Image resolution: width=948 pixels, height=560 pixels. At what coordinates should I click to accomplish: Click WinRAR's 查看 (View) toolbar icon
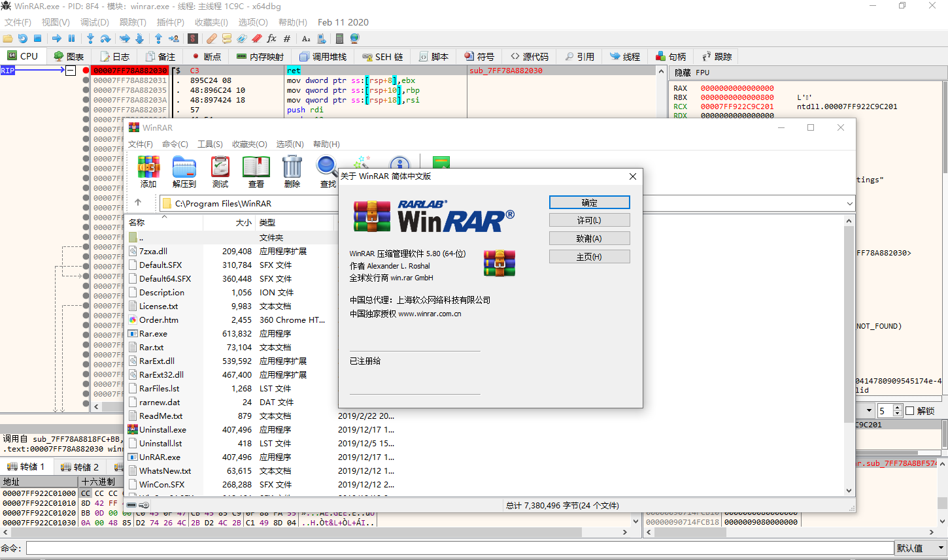tap(256, 172)
